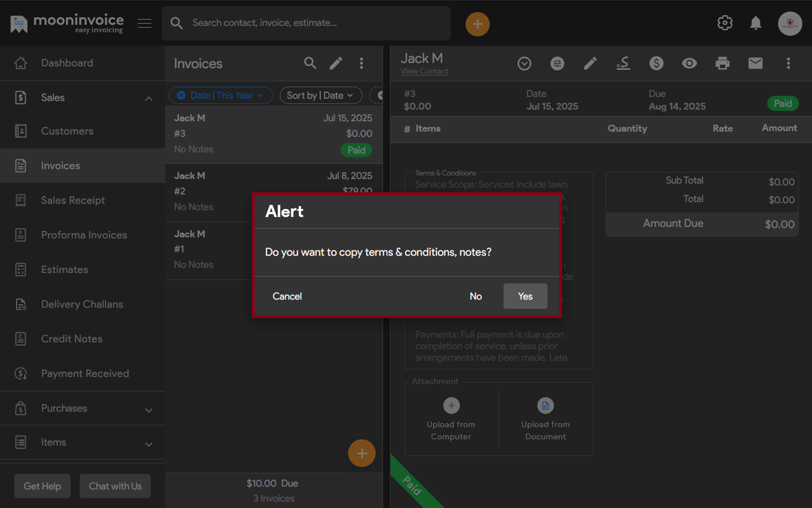Open the View Contact link
Viewport: 812px width, 508px height.
(424, 72)
